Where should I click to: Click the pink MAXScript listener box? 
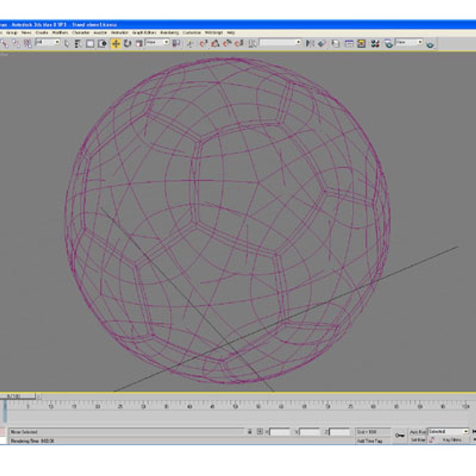(3, 431)
